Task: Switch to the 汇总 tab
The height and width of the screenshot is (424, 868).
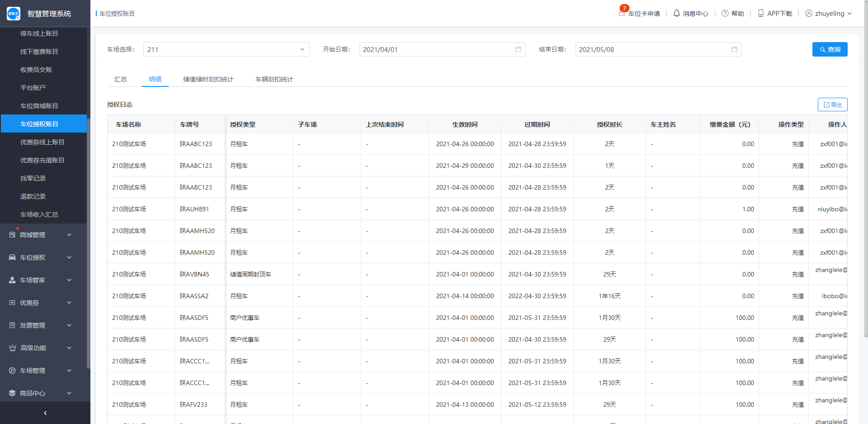Action: [x=120, y=79]
